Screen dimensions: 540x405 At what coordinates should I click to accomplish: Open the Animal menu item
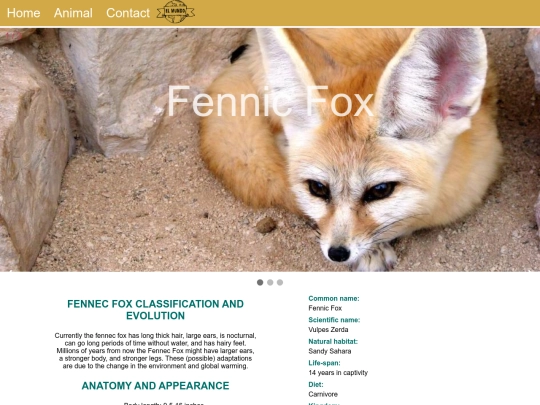[73, 13]
